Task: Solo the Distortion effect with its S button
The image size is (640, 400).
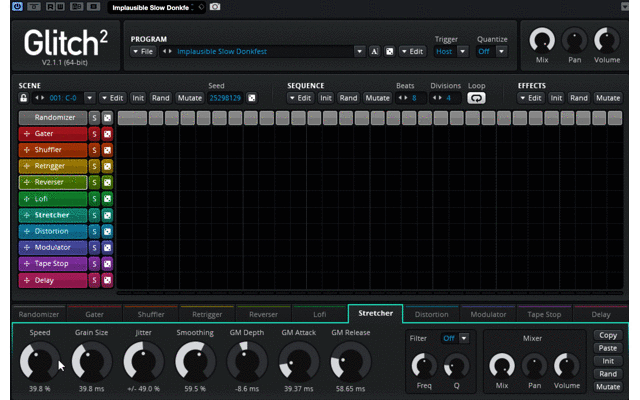Action: click(94, 231)
